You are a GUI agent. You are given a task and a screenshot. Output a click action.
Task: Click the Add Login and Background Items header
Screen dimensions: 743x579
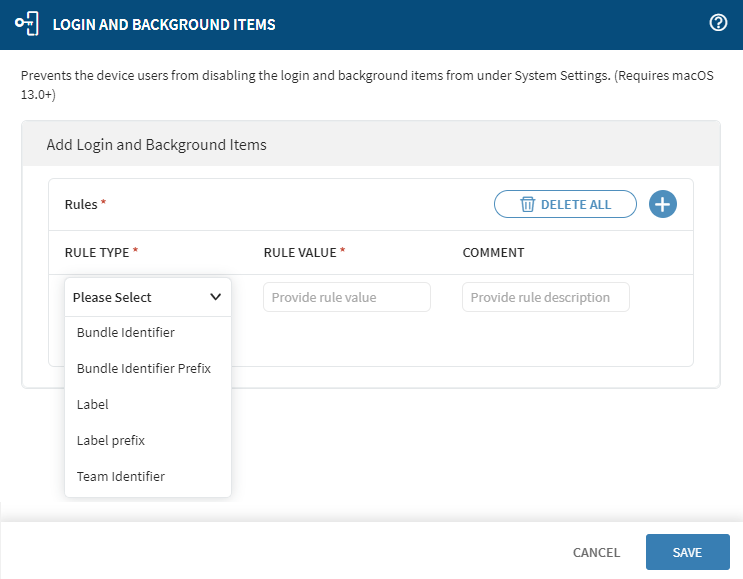click(x=156, y=145)
